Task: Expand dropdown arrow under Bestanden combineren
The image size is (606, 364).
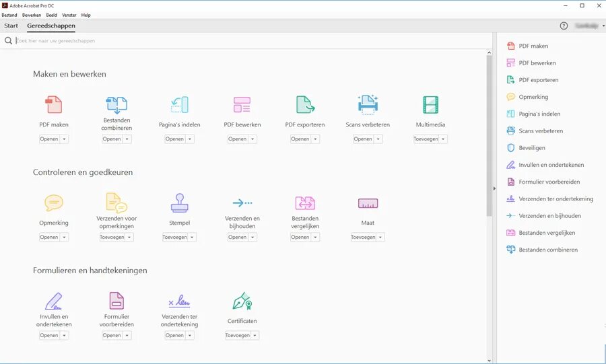Action: [127, 139]
